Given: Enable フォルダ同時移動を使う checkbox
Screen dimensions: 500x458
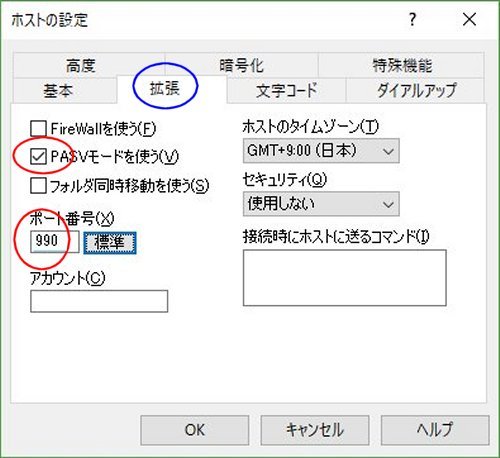Looking at the screenshot, I should (x=38, y=186).
